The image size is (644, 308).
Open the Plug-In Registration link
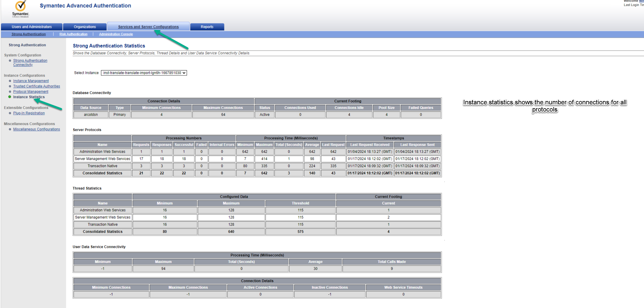29,113
